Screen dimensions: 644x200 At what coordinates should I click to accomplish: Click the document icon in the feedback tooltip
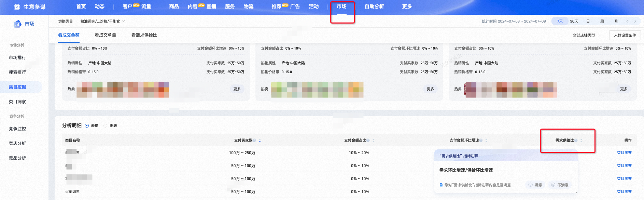coord(441,185)
